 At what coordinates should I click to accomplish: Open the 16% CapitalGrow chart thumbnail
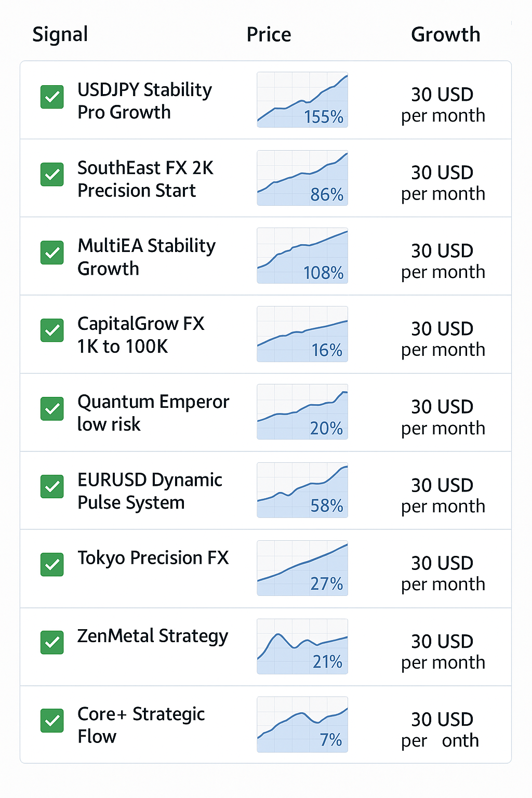coord(302,334)
